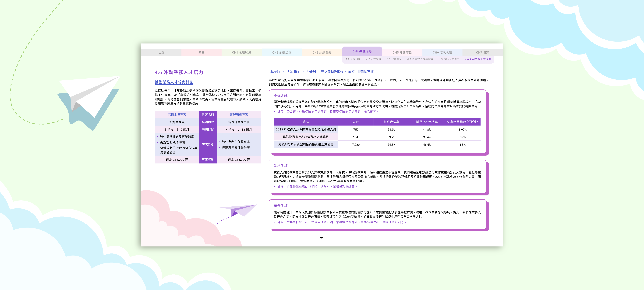Go to CH7 附錄 tab
Viewport: 644px width, 290px height.
click(x=482, y=52)
